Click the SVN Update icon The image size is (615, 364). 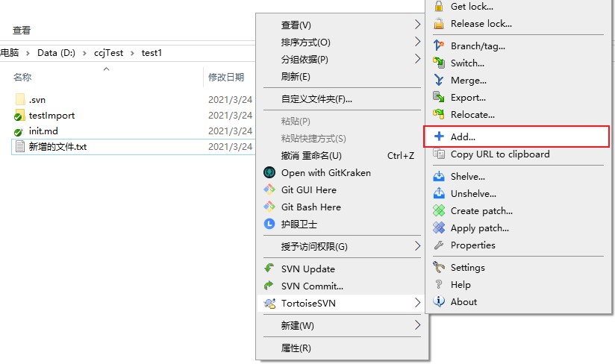click(x=269, y=269)
